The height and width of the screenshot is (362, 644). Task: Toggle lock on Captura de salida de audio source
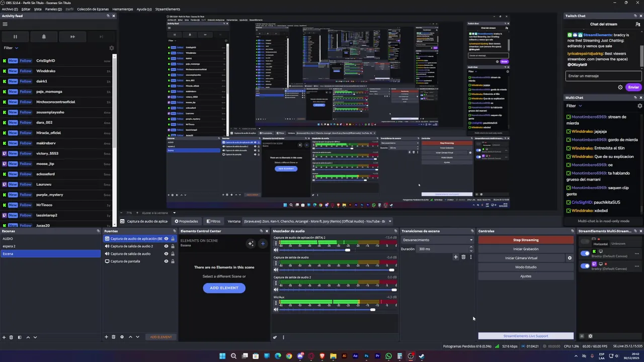coord(173,254)
